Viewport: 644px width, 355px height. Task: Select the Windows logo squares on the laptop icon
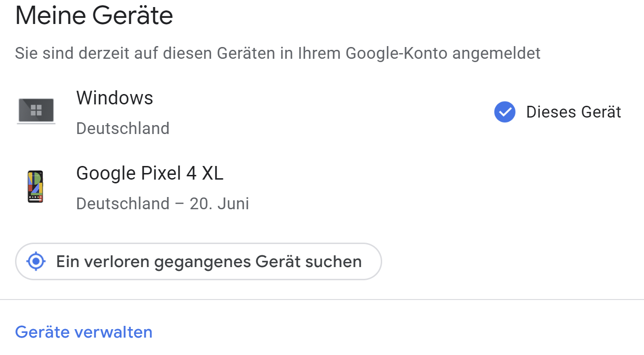(x=36, y=110)
